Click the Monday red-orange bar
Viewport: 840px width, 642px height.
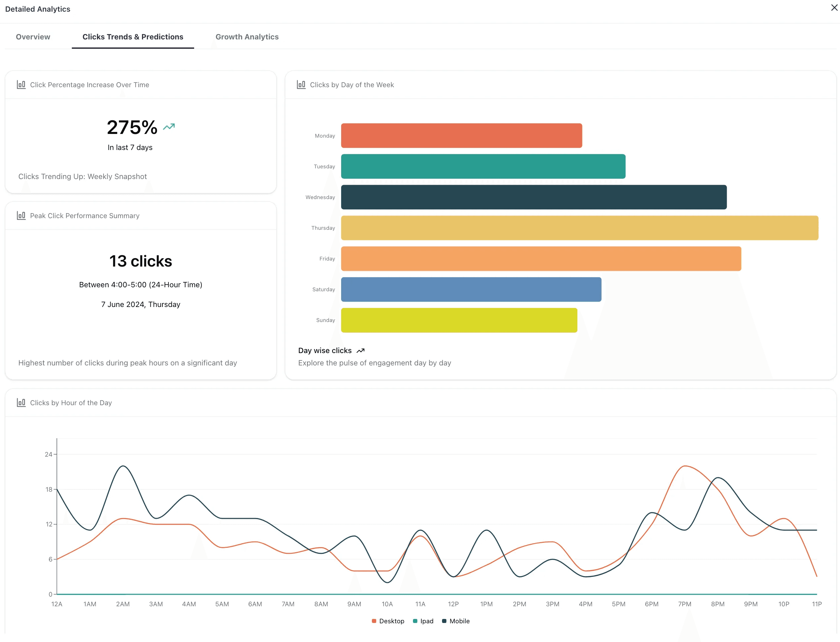coord(461,136)
